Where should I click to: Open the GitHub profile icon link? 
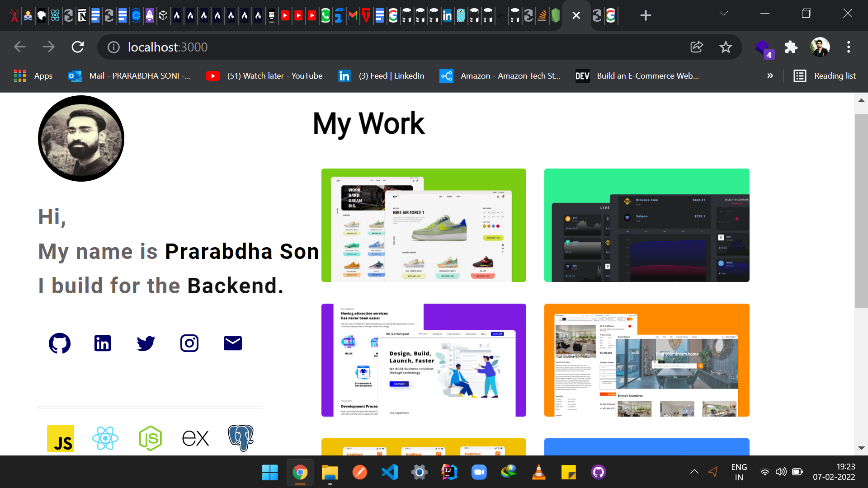pos(60,343)
